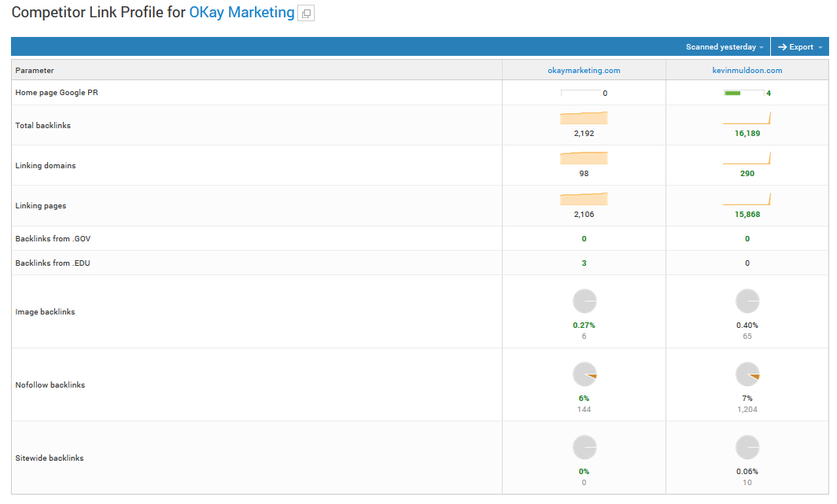Click the 65 image backlinks count
Screen dimensions: 837x504
pyautogui.click(x=747, y=337)
